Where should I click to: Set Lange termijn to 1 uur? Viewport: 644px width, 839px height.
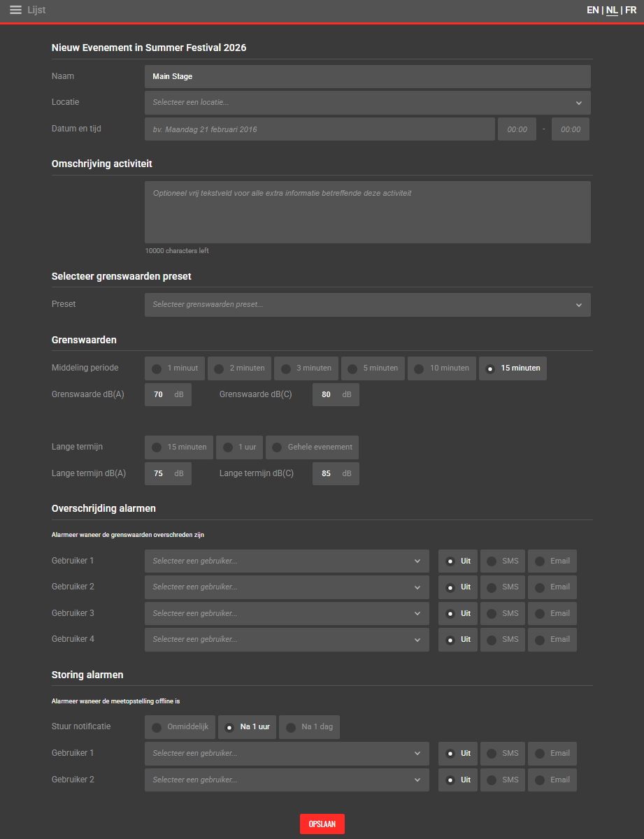click(x=239, y=447)
